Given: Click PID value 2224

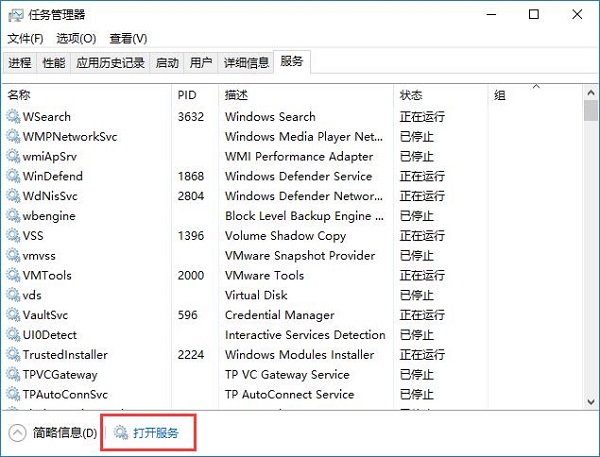Looking at the screenshot, I should pyautogui.click(x=191, y=355).
